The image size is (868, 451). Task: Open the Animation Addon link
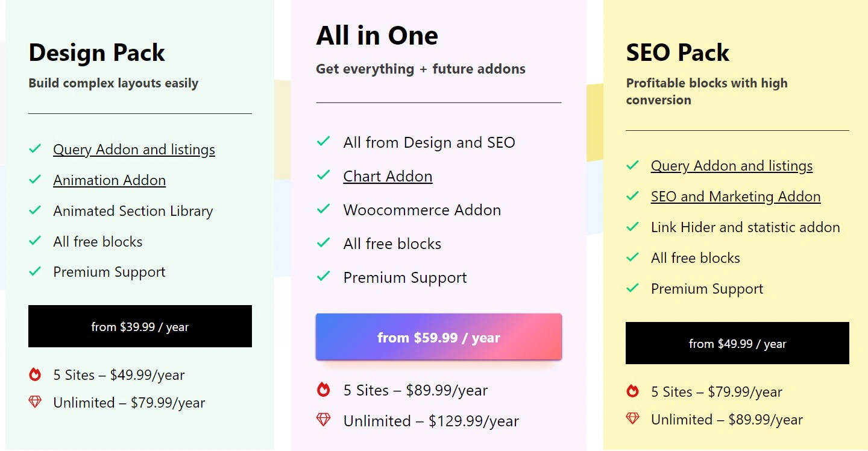tap(109, 180)
